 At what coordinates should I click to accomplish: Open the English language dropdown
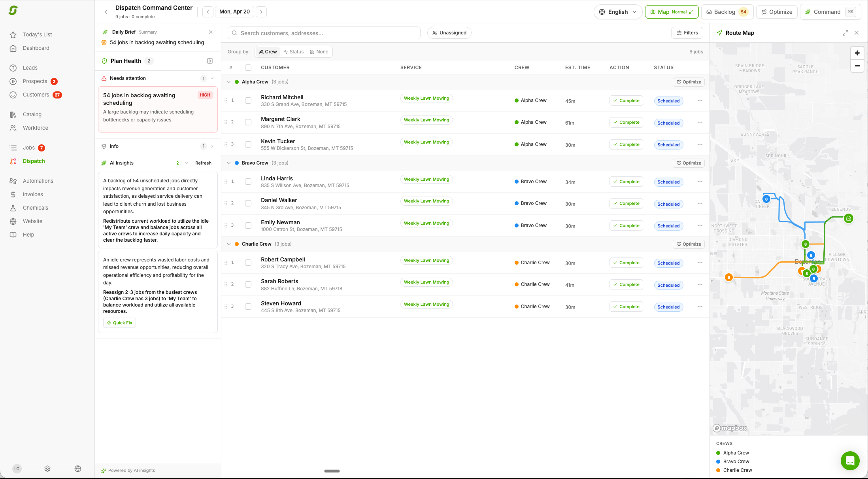click(x=618, y=12)
